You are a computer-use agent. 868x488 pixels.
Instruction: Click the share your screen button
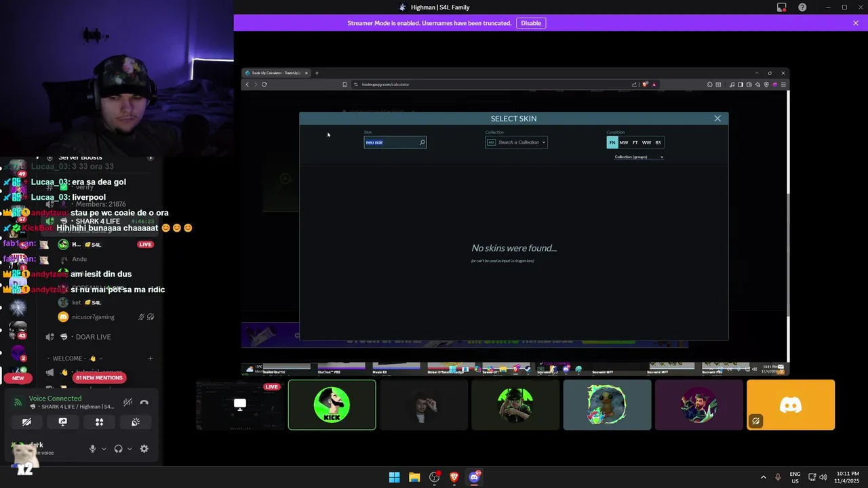63,422
